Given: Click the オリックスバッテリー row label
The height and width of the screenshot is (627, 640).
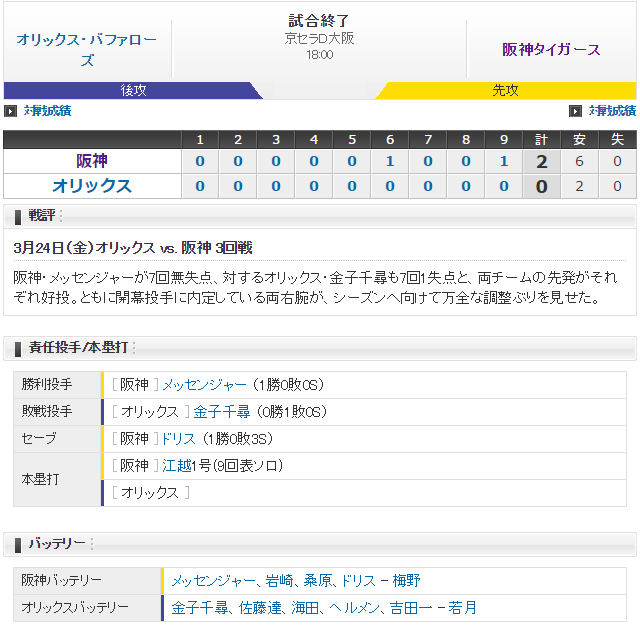Looking at the screenshot, I should (75, 608).
